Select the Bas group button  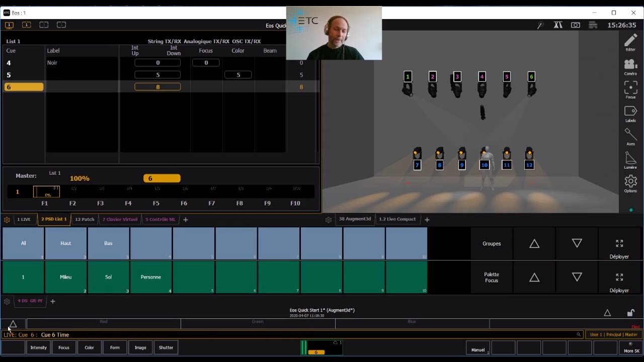point(108,243)
